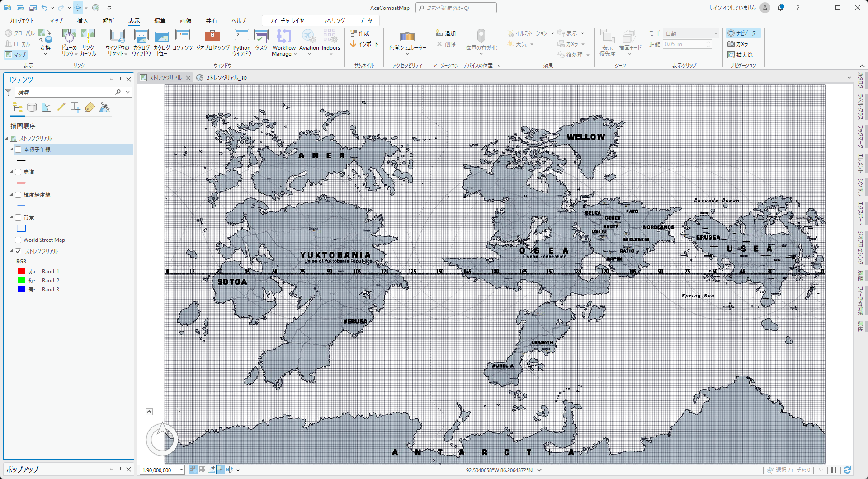This screenshot has height=479, width=868.
Task: Click the アニメーション 追加 button
Action: point(446,33)
